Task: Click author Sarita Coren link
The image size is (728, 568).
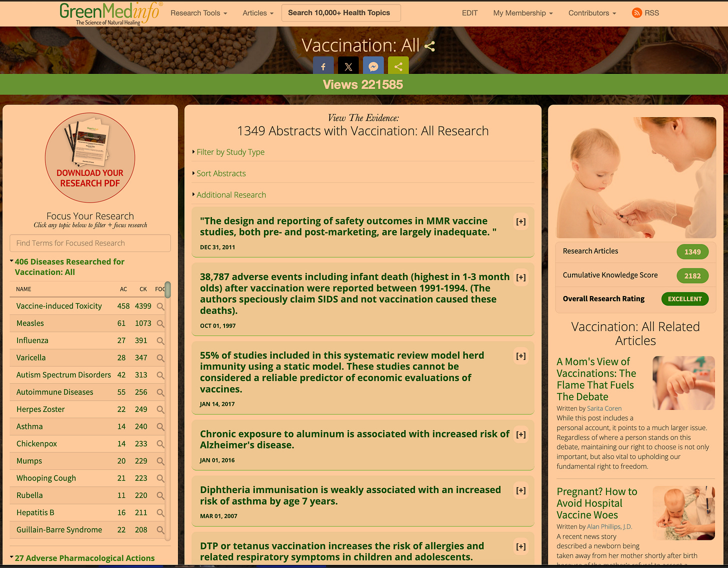Action: tap(604, 408)
